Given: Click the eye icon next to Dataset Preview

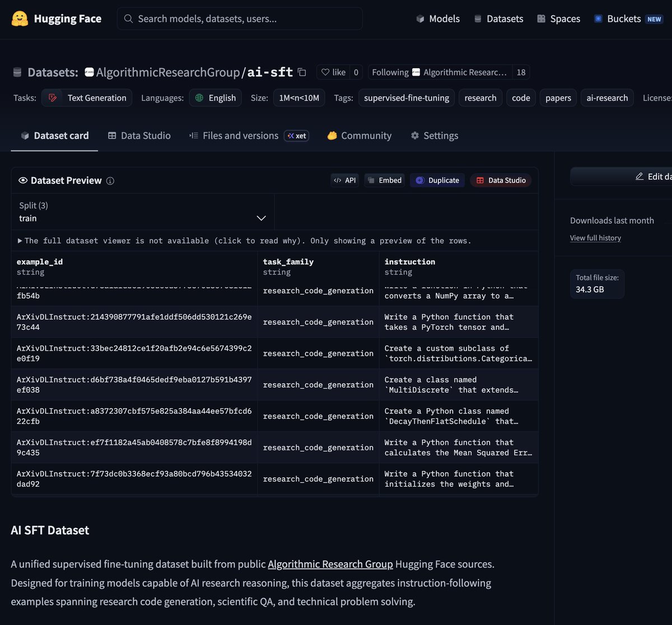Looking at the screenshot, I should coord(23,180).
